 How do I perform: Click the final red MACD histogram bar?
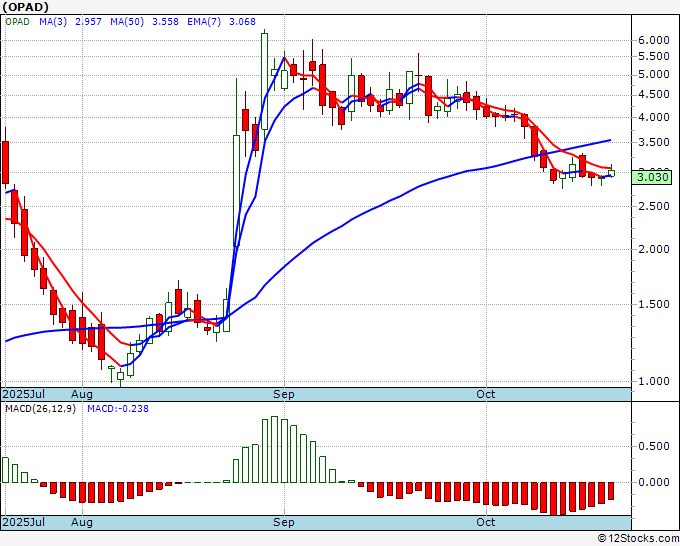pos(611,491)
